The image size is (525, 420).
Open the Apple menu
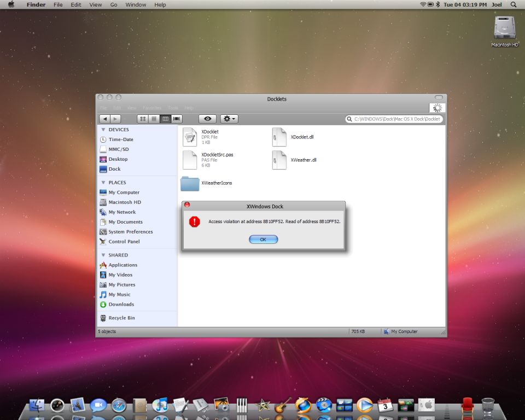coord(11,4)
